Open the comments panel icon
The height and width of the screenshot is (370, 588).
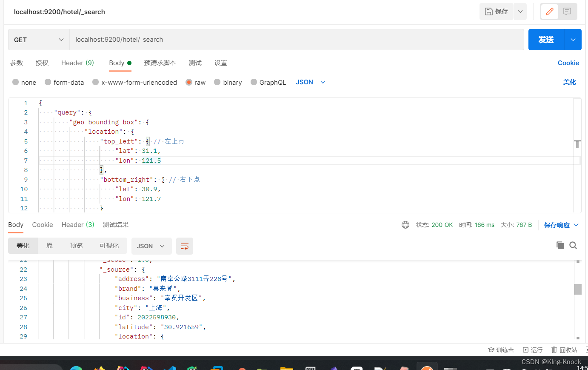(x=567, y=11)
